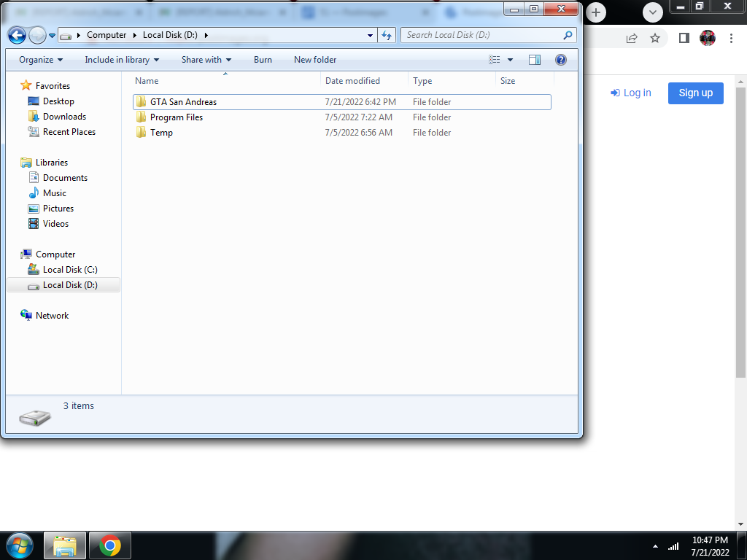Sort files by the Name column header
Viewport: 747px width, 560px height.
coord(226,81)
